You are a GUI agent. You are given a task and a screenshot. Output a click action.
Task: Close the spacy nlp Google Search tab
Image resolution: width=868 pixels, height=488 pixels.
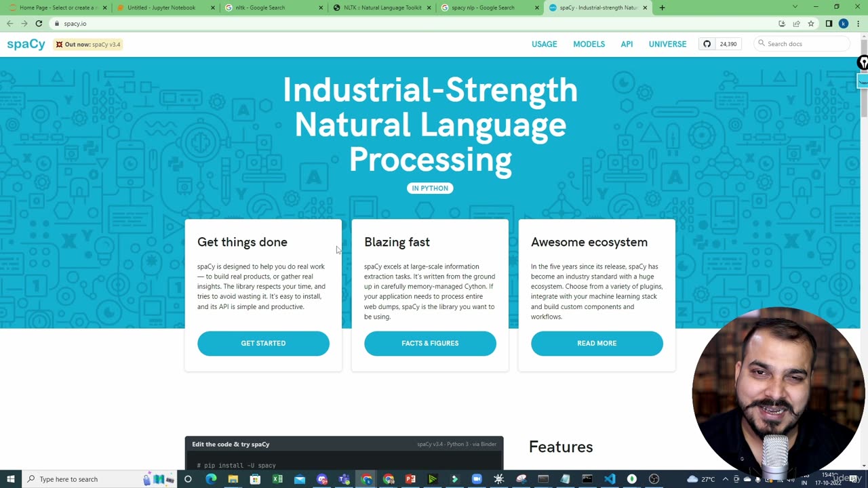pyautogui.click(x=536, y=7)
